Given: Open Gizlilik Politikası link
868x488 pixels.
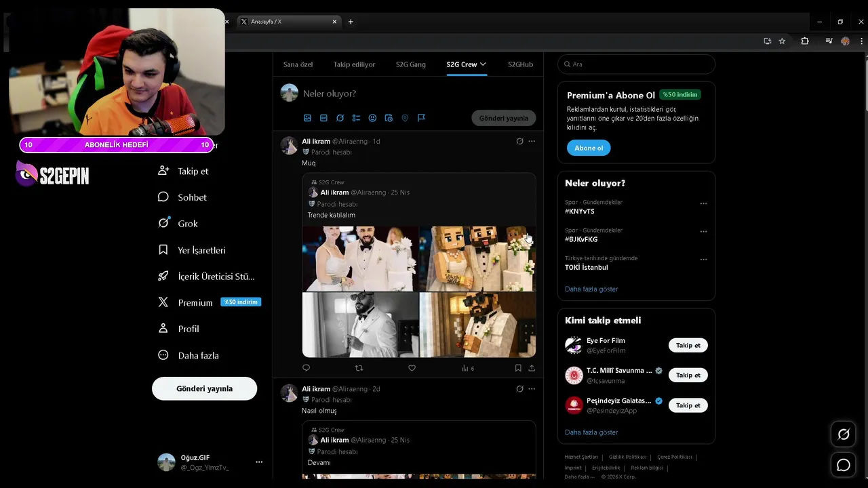Looking at the screenshot, I should pyautogui.click(x=627, y=457).
